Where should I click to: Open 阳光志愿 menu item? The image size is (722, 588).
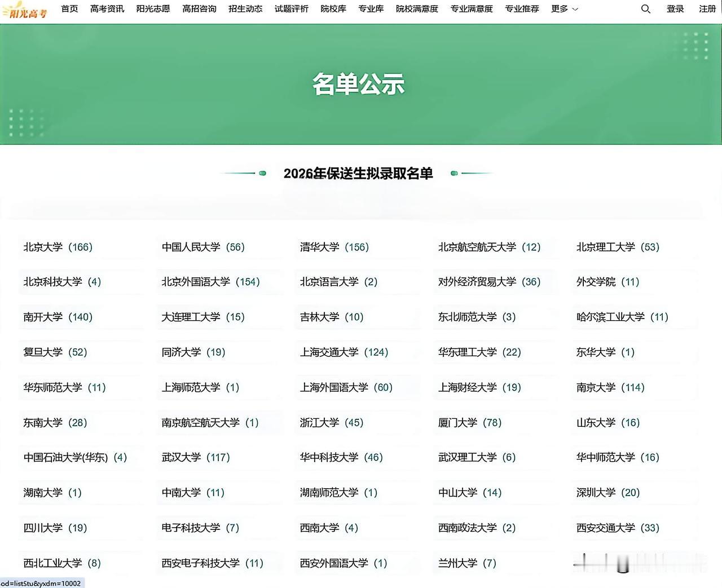(153, 9)
